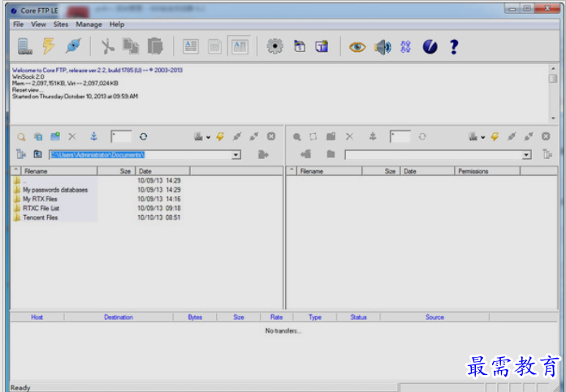Click the Cut scissors icon
This screenshot has width=566, height=392.
point(107,46)
